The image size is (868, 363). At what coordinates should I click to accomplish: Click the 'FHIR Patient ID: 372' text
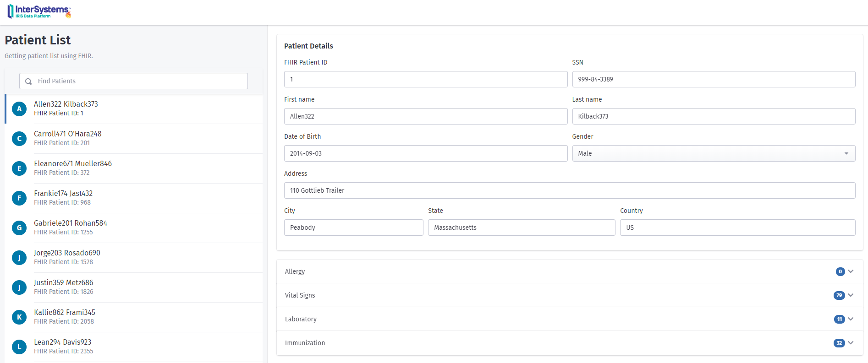click(62, 173)
